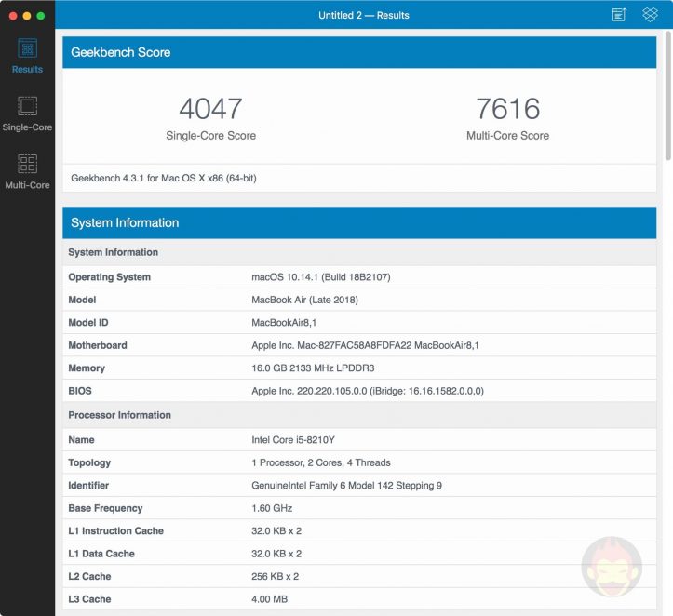673x616 pixels.
Task: Open the Multi-Core sidebar section
Action: [x=27, y=171]
